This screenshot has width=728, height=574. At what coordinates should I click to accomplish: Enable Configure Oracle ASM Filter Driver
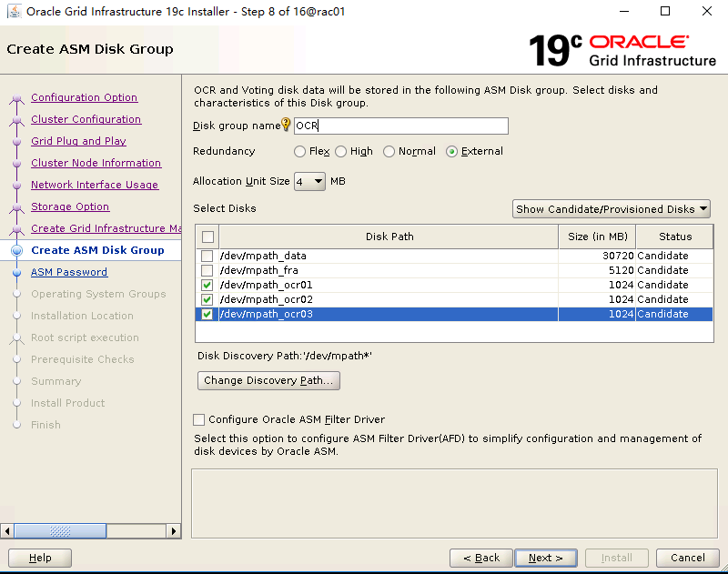tap(198, 419)
